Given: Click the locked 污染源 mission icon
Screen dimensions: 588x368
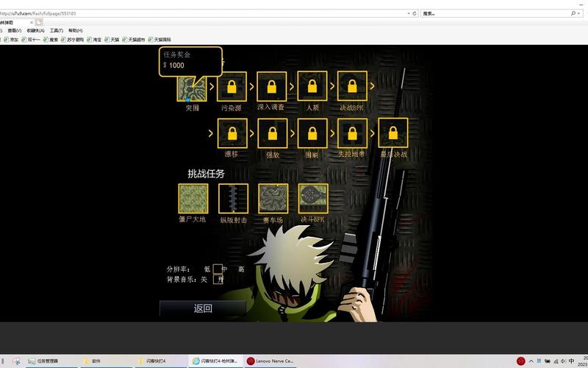Looking at the screenshot, I should [x=232, y=87].
